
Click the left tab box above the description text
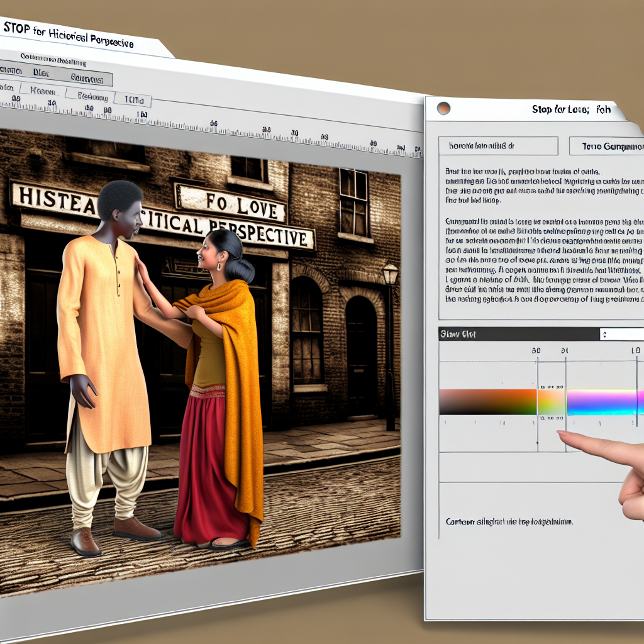[x=497, y=147]
